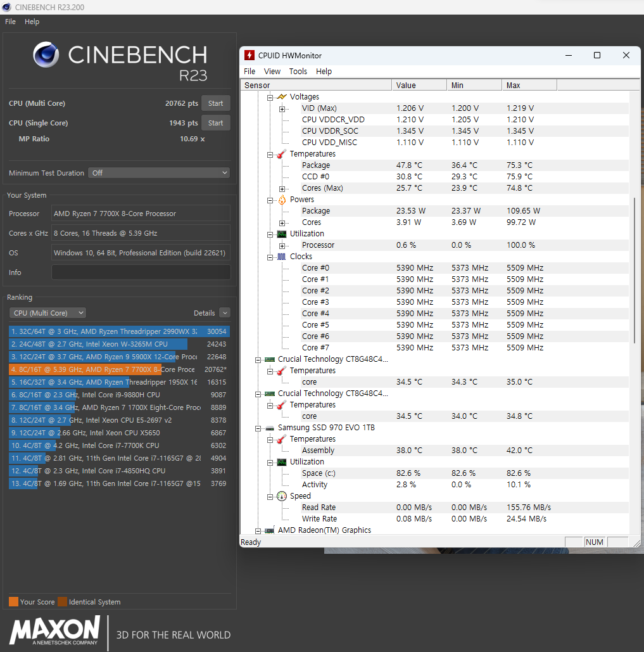Click the first Crucial Technology memory module icon

coord(270,360)
